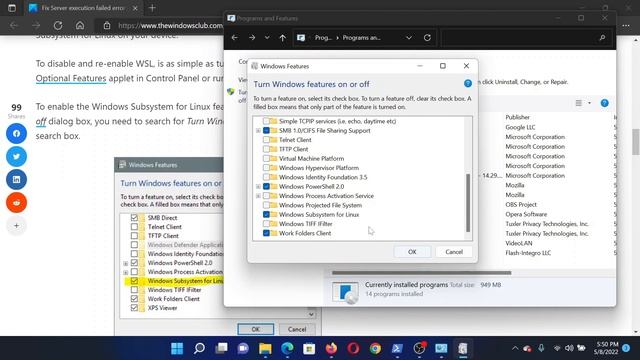The image size is (640, 360).
Task: Click browser page vertical scrollbar
Action: pyautogui.click(x=636, y=142)
